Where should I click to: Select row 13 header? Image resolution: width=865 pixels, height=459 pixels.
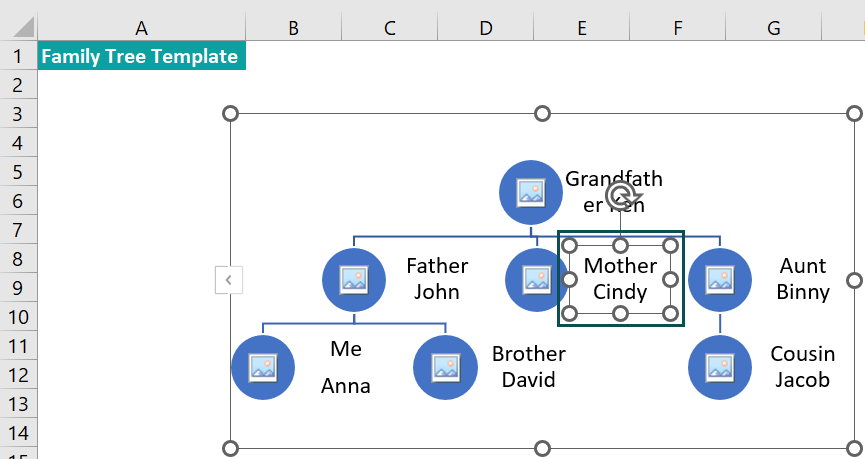(x=18, y=404)
